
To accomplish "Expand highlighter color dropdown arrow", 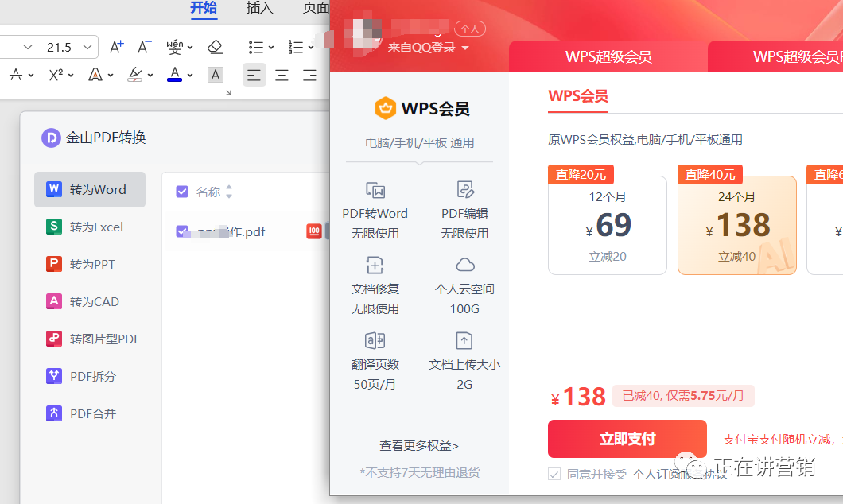I will coord(150,76).
